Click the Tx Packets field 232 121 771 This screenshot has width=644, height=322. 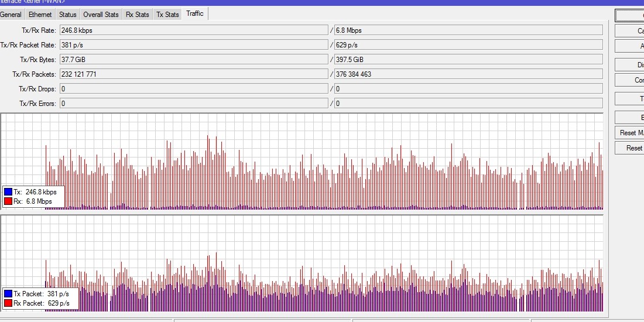coord(194,74)
